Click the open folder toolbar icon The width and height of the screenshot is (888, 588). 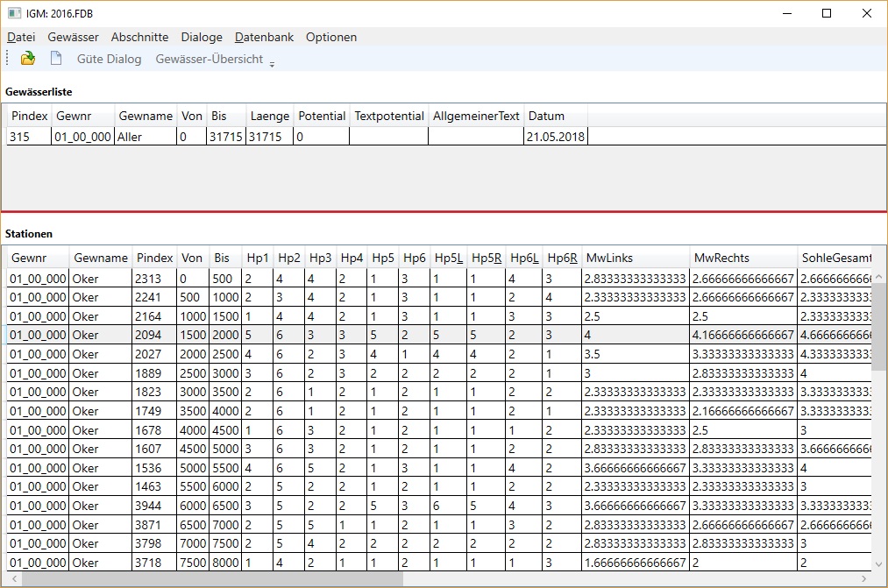click(x=28, y=59)
